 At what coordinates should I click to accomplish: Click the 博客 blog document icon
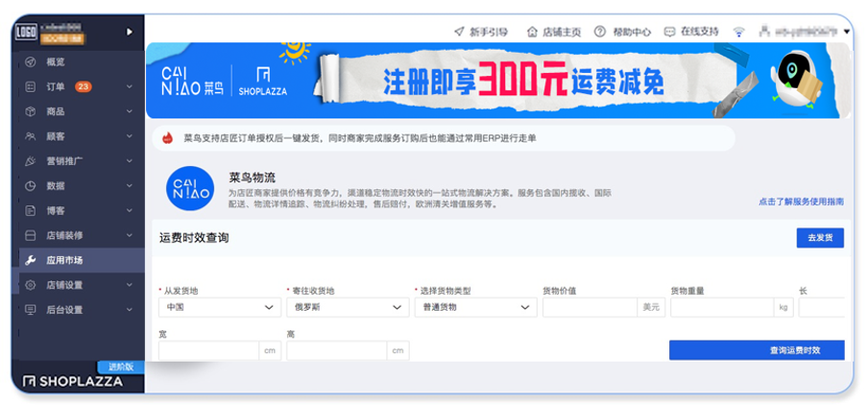point(31,211)
